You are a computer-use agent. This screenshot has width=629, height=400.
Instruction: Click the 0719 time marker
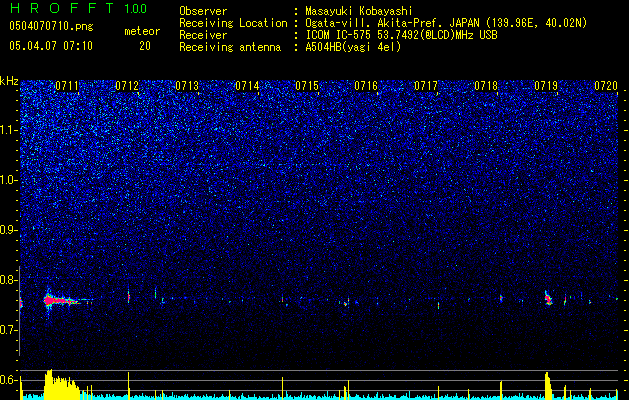pos(546,86)
